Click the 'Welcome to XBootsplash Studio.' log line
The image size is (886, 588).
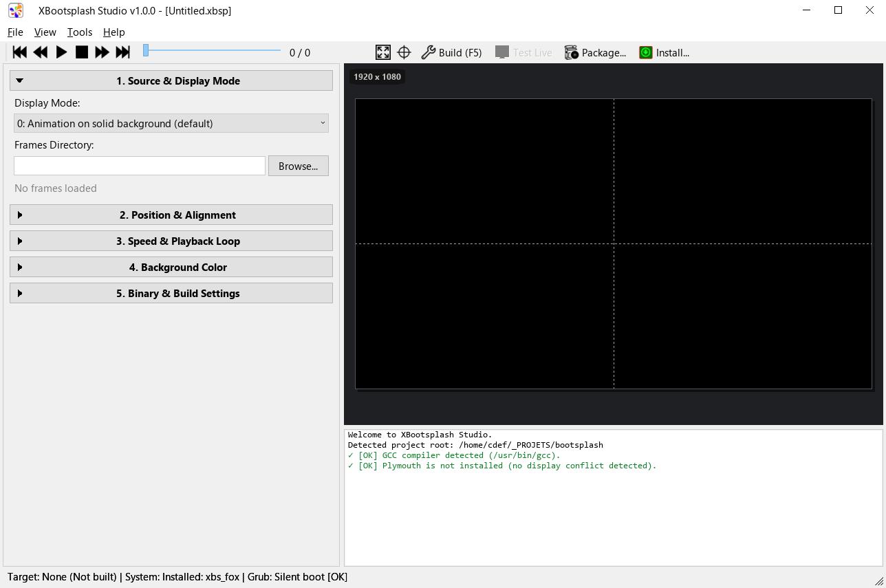coord(420,435)
